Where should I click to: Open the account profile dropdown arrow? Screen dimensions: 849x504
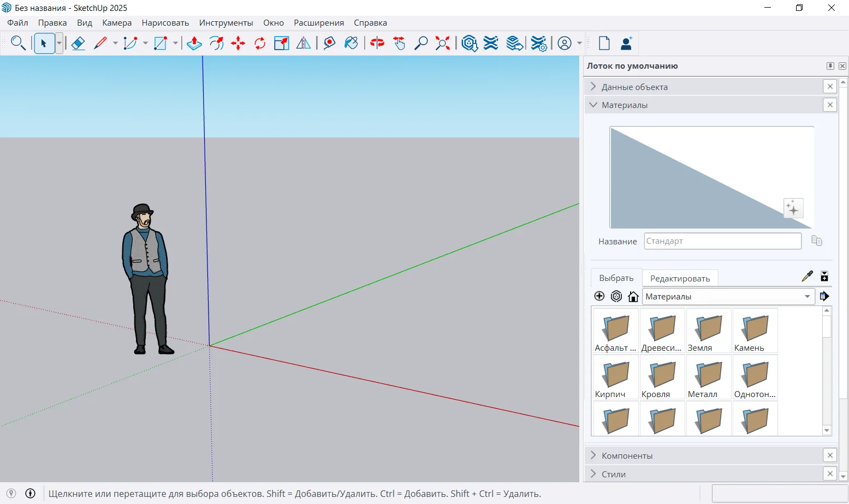[x=580, y=43]
